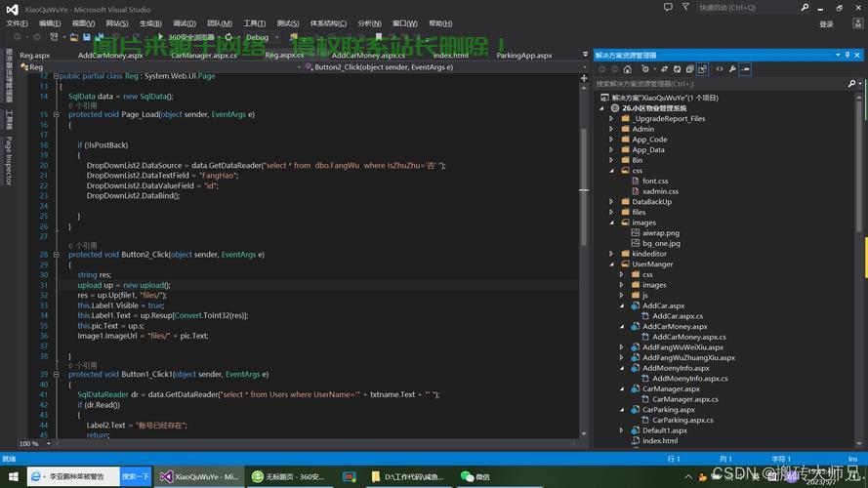
Task: Open Solution Explorer window options dropdown
Action: 838,55
